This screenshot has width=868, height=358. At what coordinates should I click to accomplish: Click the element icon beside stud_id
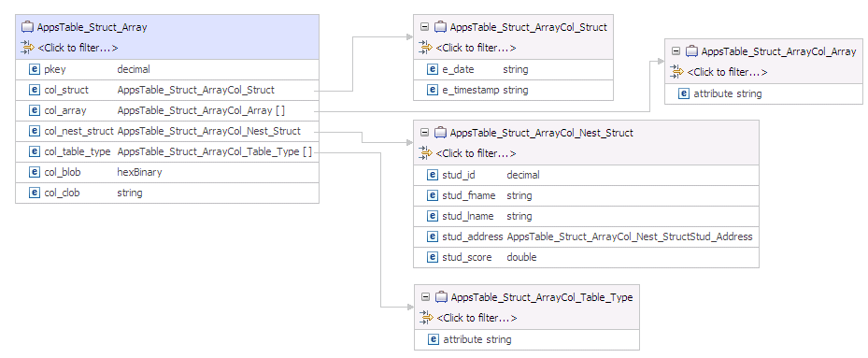pos(433,175)
